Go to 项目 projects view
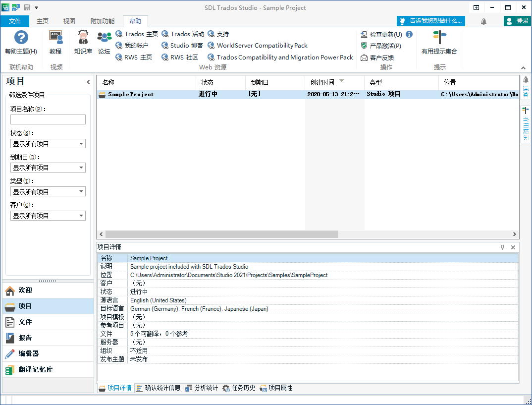The width and height of the screenshot is (532, 405). pyautogui.click(x=48, y=306)
